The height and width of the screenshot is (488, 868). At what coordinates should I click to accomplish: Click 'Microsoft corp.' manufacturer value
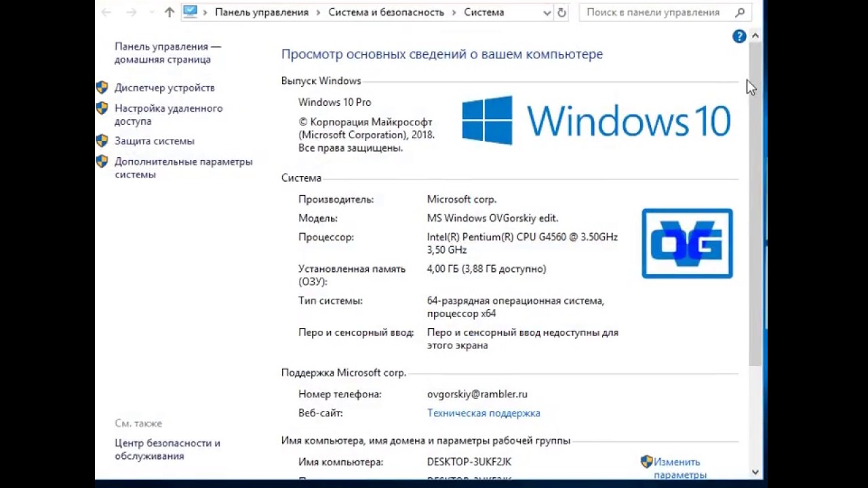[462, 199]
